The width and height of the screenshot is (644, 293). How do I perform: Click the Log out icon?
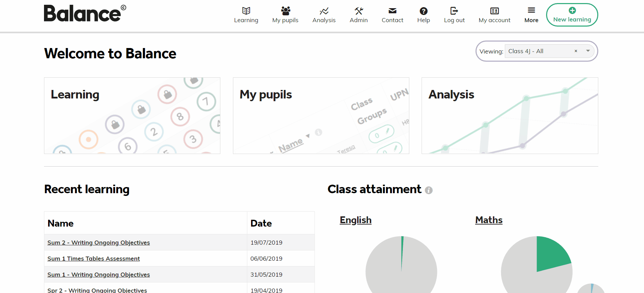pyautogui.click(x=454, y=11)
